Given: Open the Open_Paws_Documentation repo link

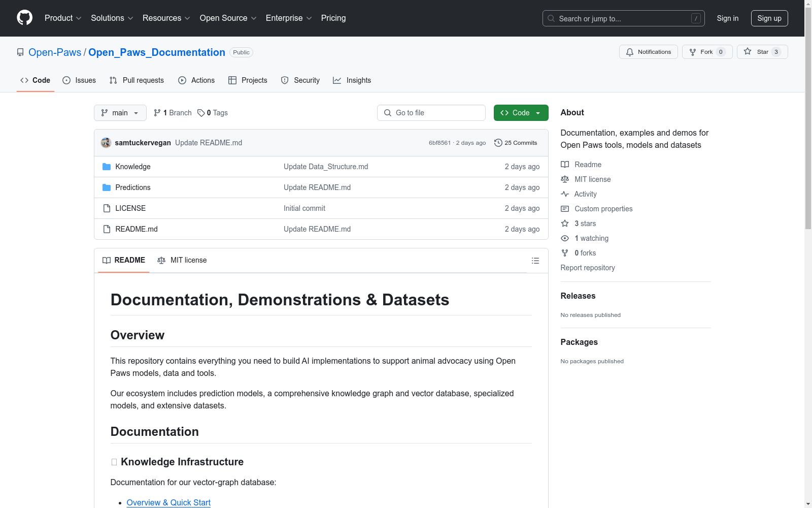Looking at the screenshot, I should point(157,52).
